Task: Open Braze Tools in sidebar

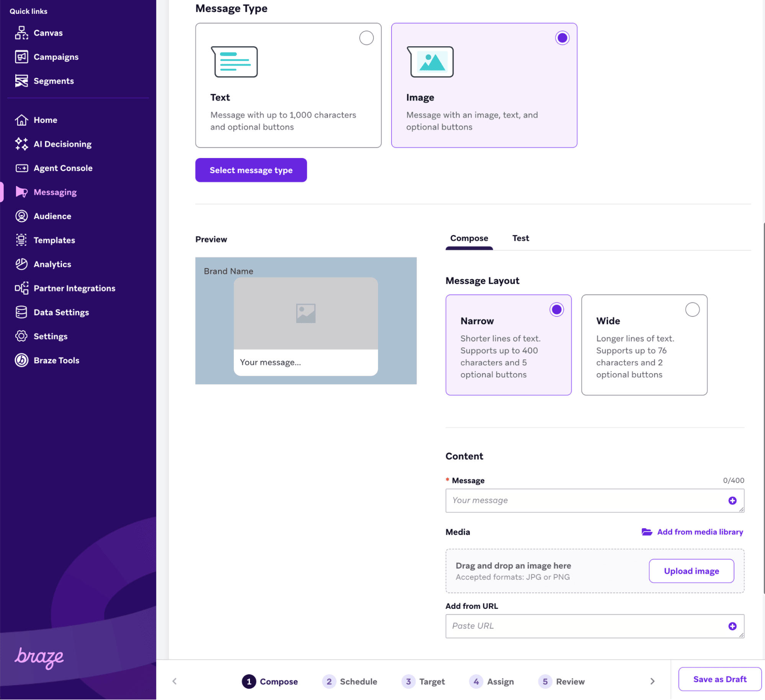Action: pyautogui.click(x=56, y=360)
